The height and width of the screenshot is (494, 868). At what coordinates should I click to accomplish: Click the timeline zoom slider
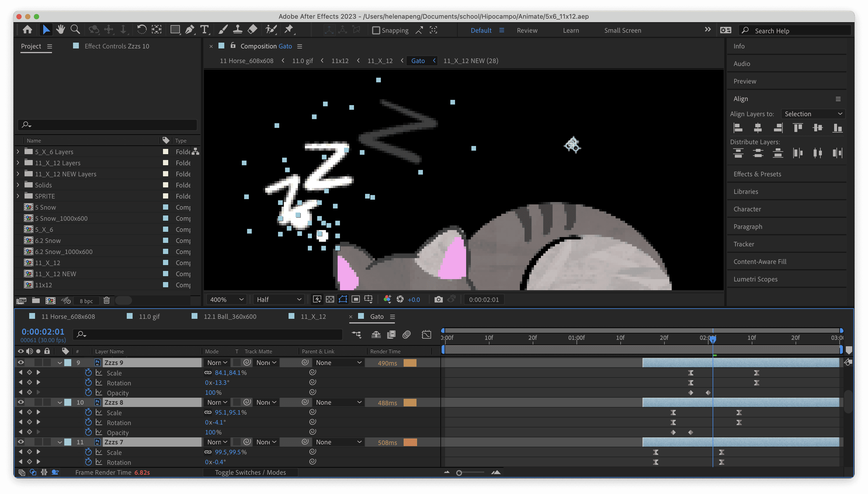pyautogui.click(x=459, y=473)
